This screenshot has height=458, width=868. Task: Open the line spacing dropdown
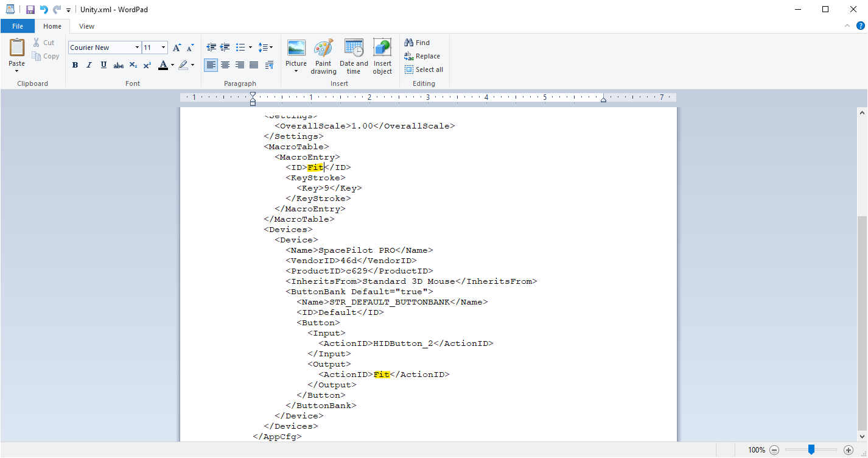(x=265, y=47)
